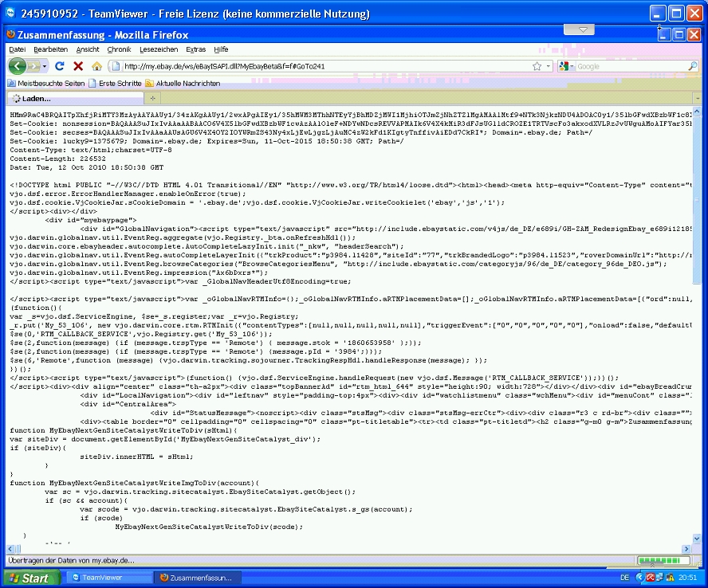
Task: Click the security shield tray icon
Action: 670,578
